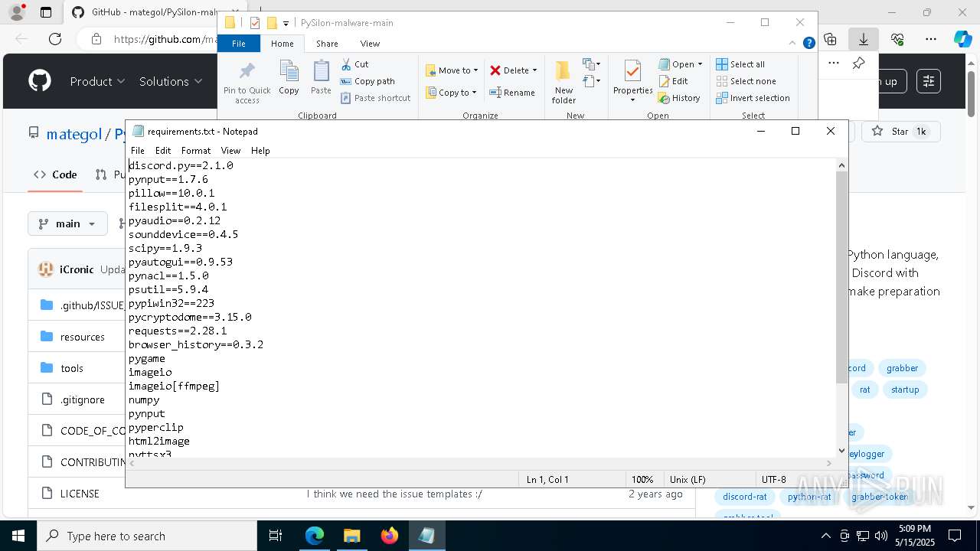
Task: Click the Notepad vertical scrollbar down arrow
Action: [842, 451]
